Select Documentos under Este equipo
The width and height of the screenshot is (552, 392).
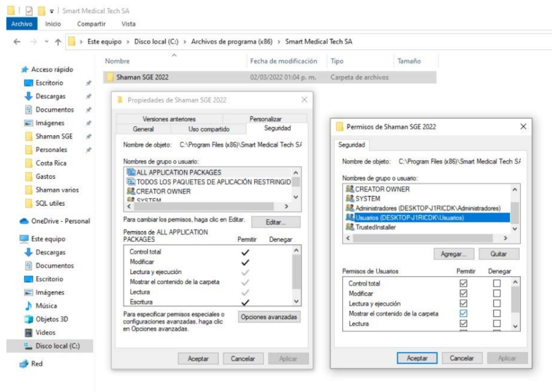tap(54, 265)
